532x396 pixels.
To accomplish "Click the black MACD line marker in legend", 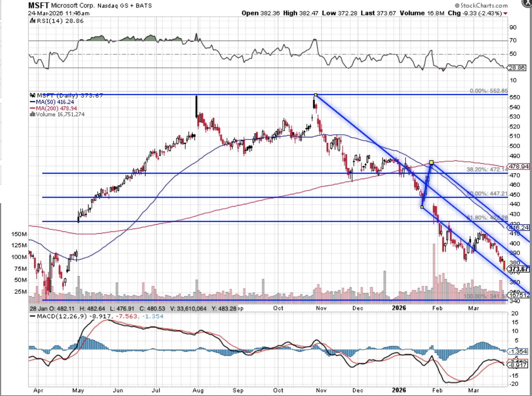I will coord(32,316).
